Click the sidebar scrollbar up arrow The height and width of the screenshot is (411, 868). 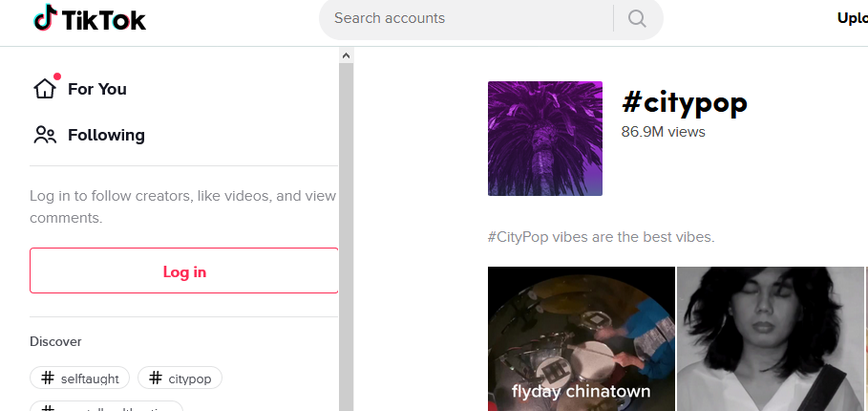point(346,55)
